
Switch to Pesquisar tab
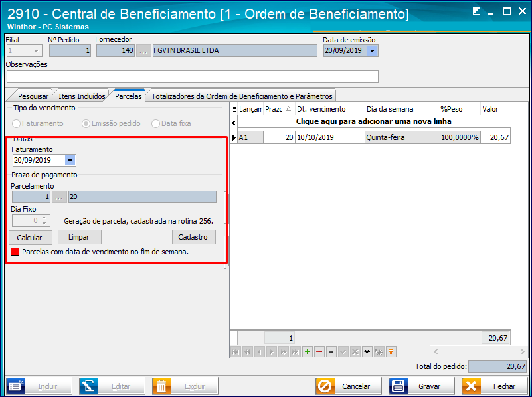(33, 96)
